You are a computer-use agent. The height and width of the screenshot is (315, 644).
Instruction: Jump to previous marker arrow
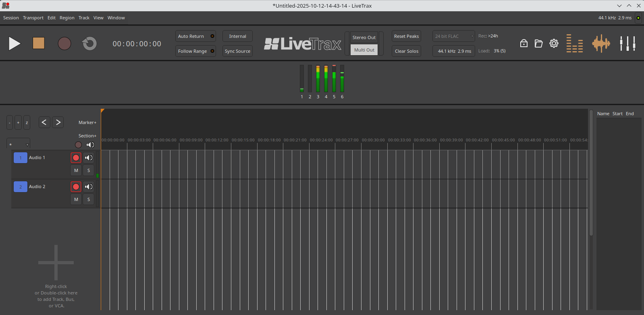point(44,122)
